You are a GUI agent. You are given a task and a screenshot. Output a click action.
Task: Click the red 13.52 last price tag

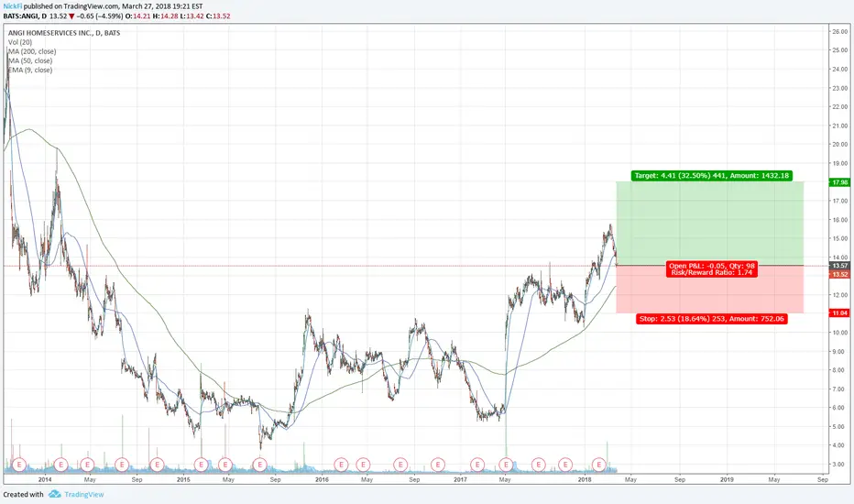pyautogui.click(x=840, y=275)
